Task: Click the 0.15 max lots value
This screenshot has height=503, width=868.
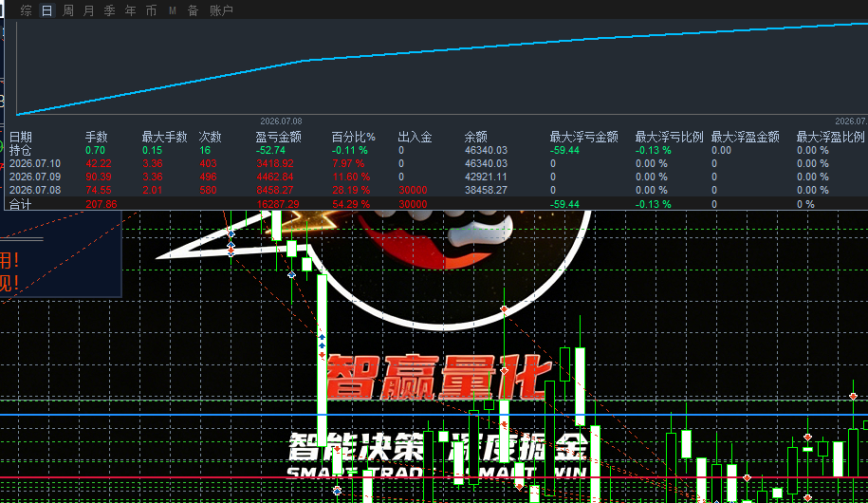Action: coord(152,150)
